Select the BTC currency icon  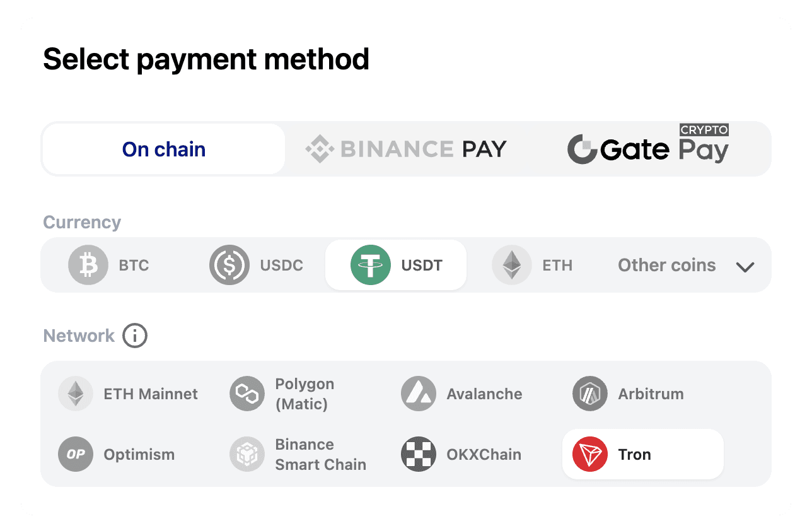[88, 265]
